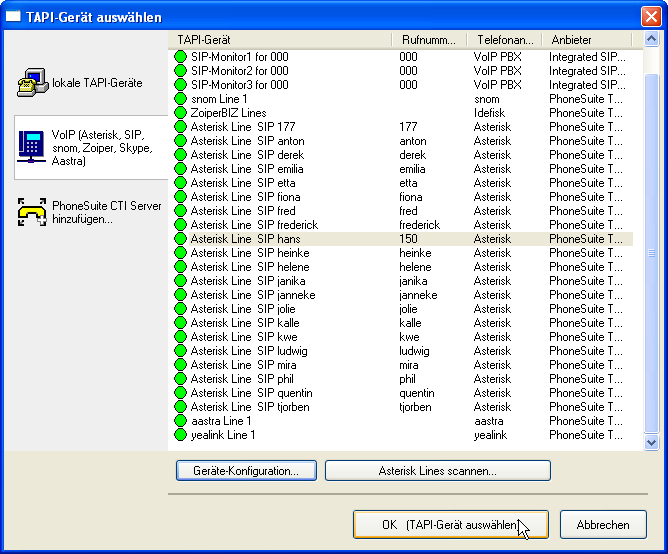668x554 pixels.
Task: Click the PhoneSuite CTI Server yellow phone icon
Action: click(x=32, y=212)
